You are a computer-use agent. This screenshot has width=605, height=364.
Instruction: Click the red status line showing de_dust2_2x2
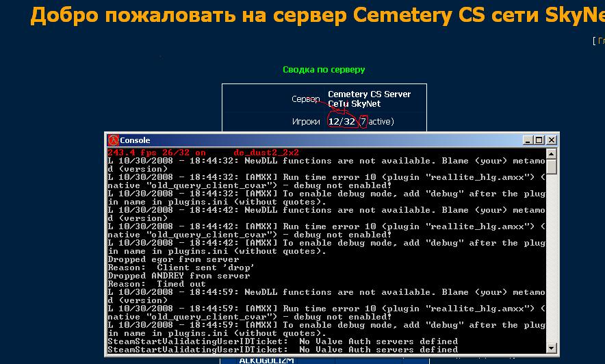click(x=203, y=153)
